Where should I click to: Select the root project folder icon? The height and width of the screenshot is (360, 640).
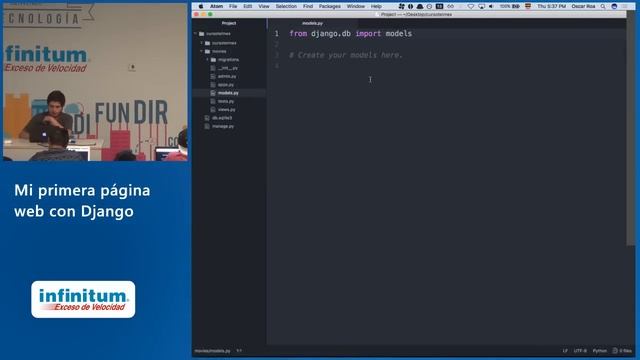click(202, 33)
